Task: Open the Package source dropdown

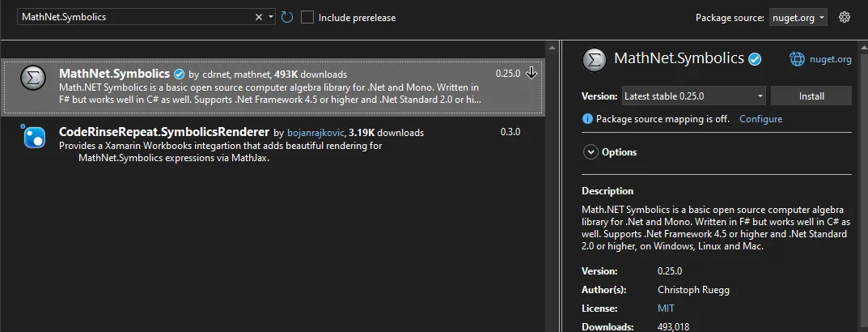Action: tap(798, 17)
